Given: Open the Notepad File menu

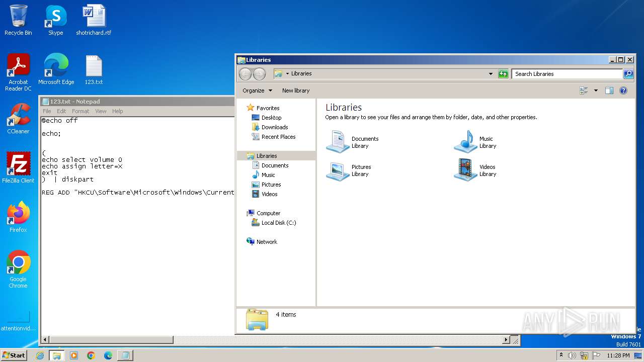Looking at the screenshot, I should pos(47,111).
